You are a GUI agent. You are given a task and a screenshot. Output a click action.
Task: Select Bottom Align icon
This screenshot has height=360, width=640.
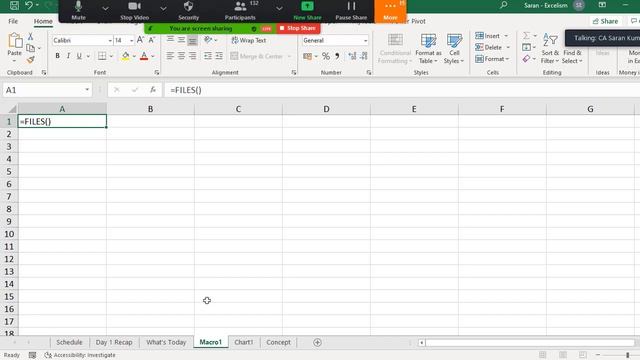click(x=192, y=40)
